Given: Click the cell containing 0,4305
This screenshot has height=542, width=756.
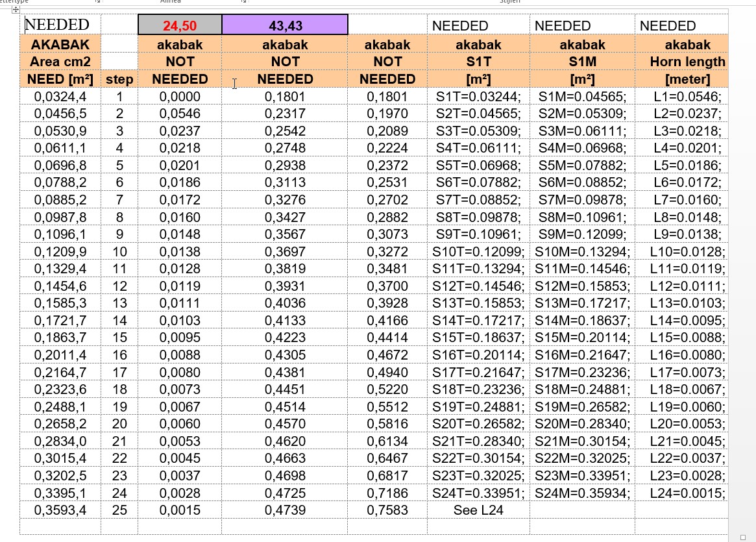Looking at the screenshot, I should [x=285, y=355].
